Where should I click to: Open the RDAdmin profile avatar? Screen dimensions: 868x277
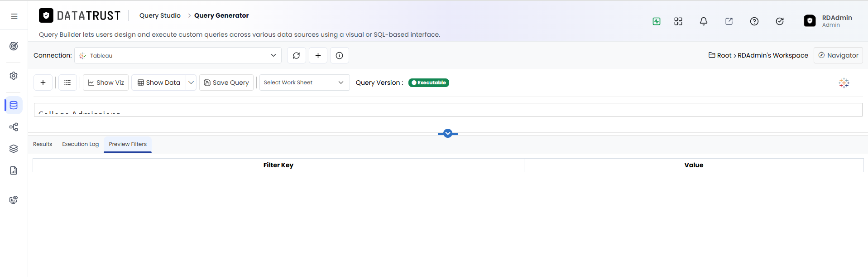point(810,21)
